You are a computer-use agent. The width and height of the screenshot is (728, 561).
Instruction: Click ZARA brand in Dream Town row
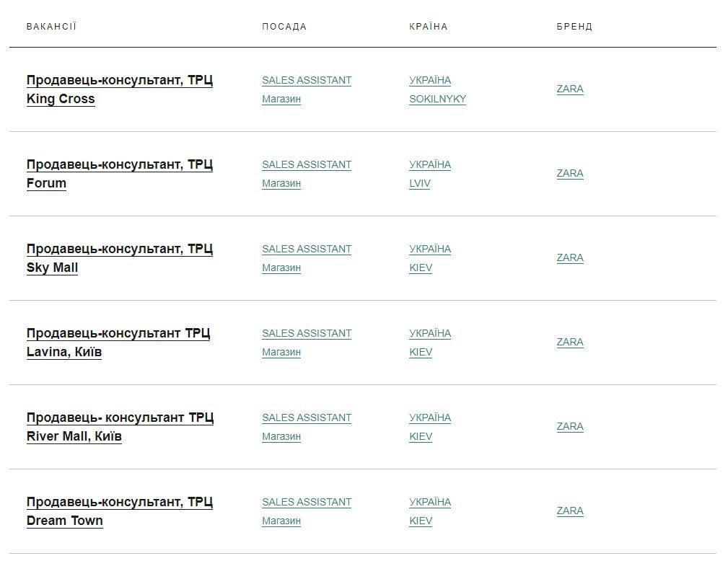(569, 511)
